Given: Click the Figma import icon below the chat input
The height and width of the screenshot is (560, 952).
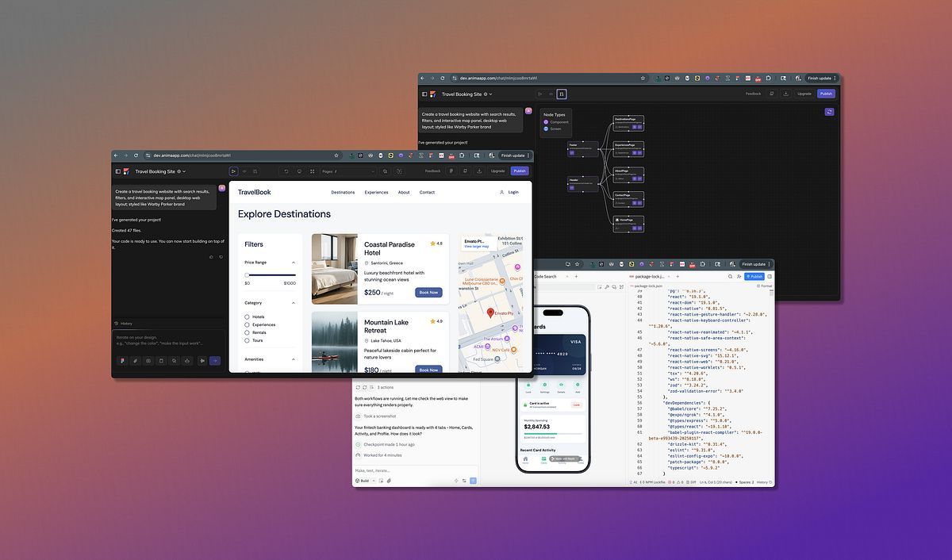Looking at the screenshot, I should pyautogui.click(x=122, y=360).
